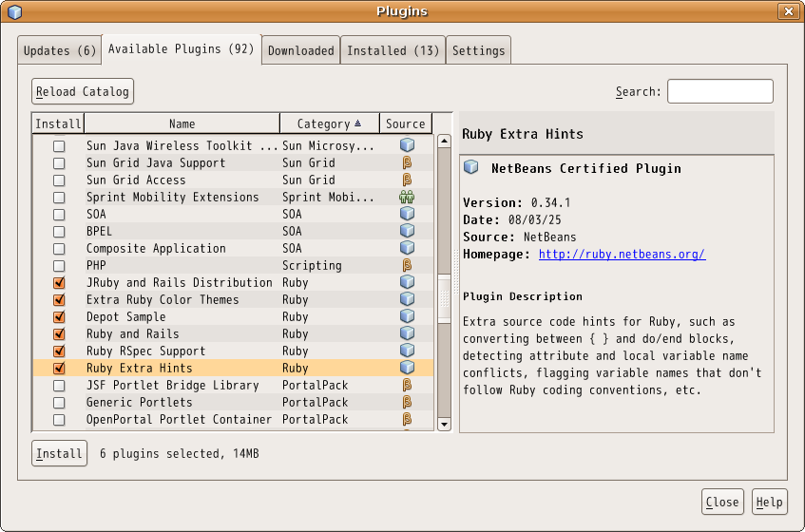This screenshot has width=805, height=532.
Task: Click the source icon for Sprint Mobility Extensions
Action: click(407, 198)
